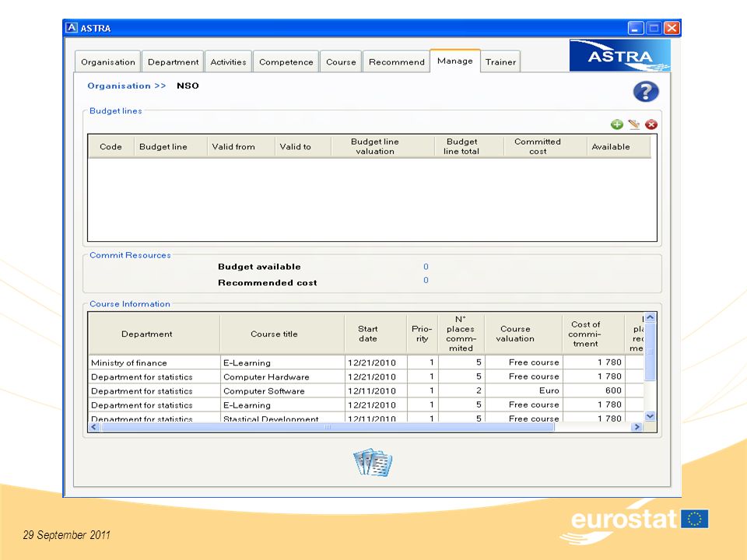Screen dimensions: 747x560
Task: Go to the Course tab
Action: (341, 62)
